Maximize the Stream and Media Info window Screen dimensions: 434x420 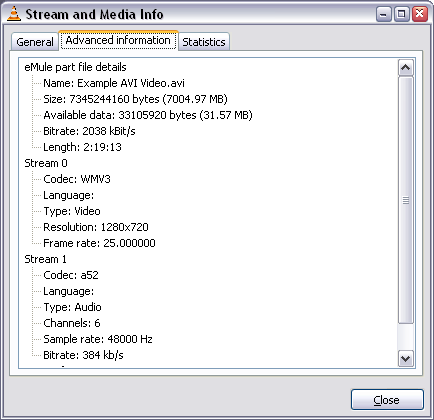coord(402,14)
